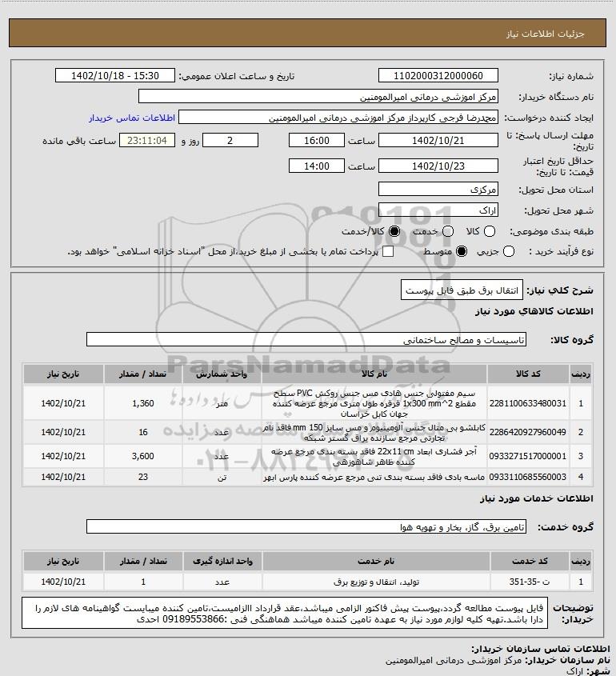Click the buyer notes text box
The width and height of the screenshot is (616, 676).
[285, 614]
